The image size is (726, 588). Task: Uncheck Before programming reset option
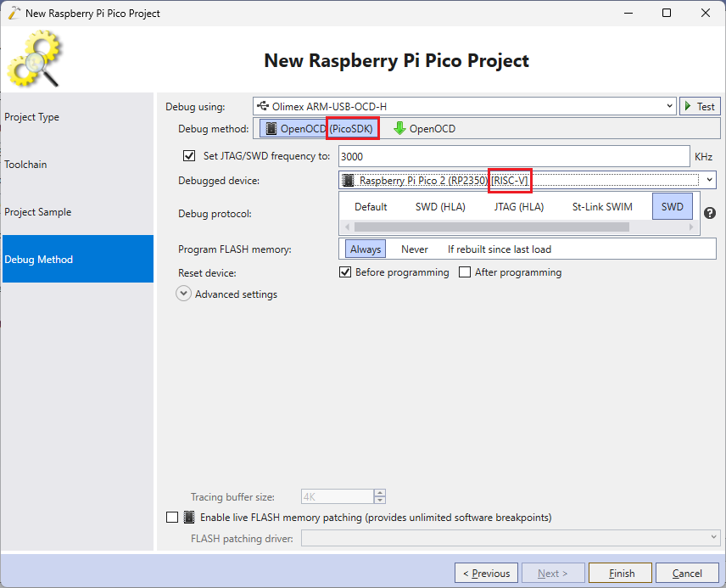point(345,272)
